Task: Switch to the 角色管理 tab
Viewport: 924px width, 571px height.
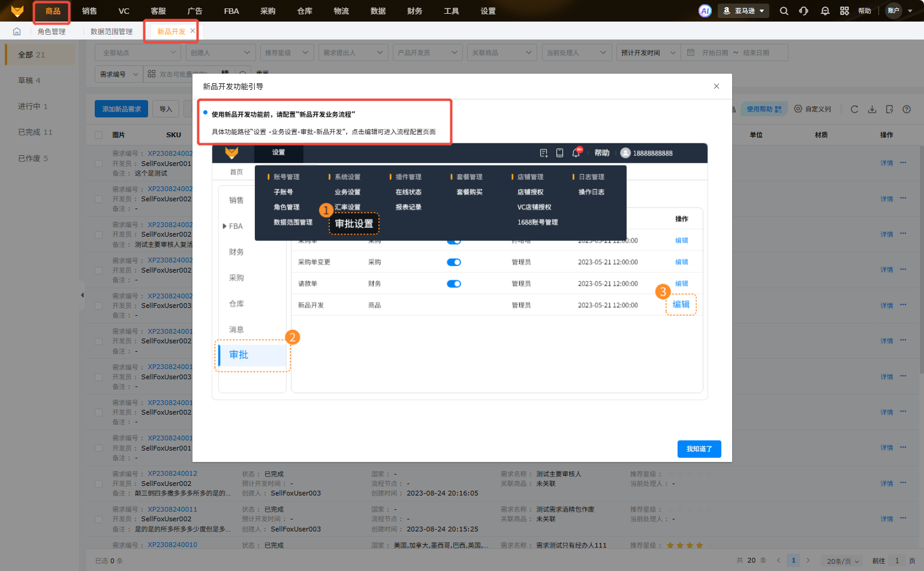Action: (52, 32)
